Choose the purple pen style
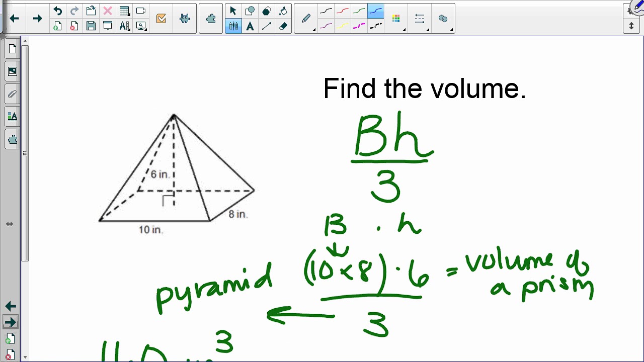 [x=326, y=26]
